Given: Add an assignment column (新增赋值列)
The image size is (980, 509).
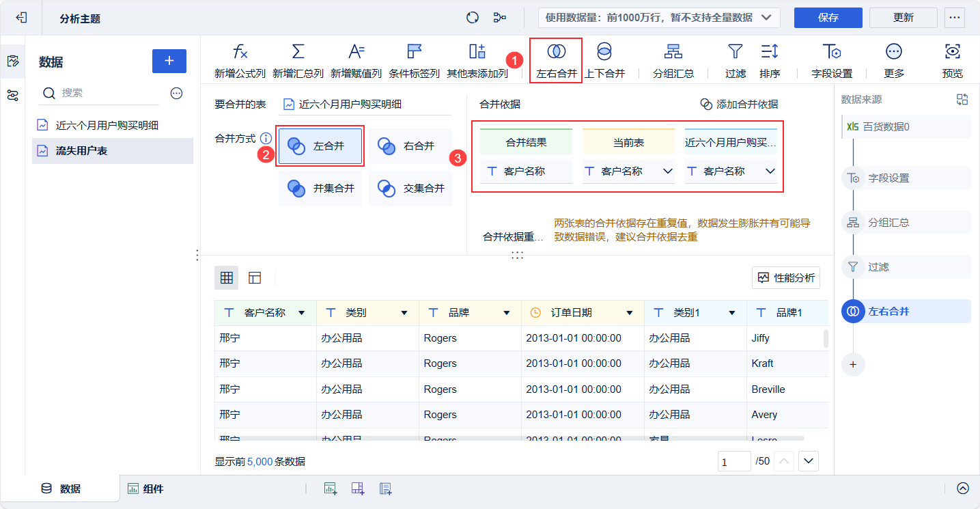Looking at the screenshot, I should [356, 61].
